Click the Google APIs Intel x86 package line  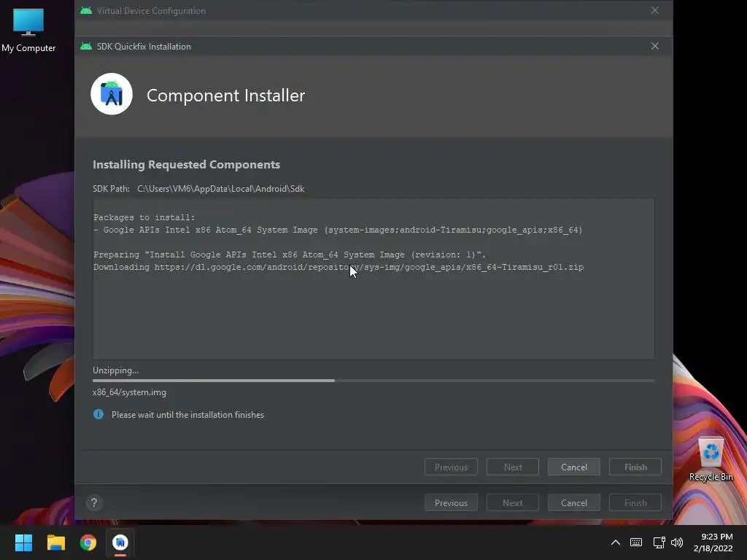(x=338, y=230)
